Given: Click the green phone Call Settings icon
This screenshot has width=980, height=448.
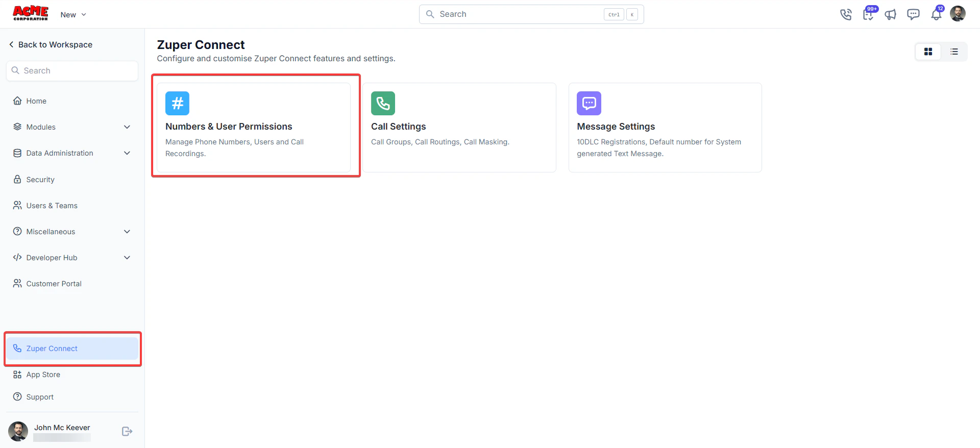Looking at the screenshot, I should [383, 104].
